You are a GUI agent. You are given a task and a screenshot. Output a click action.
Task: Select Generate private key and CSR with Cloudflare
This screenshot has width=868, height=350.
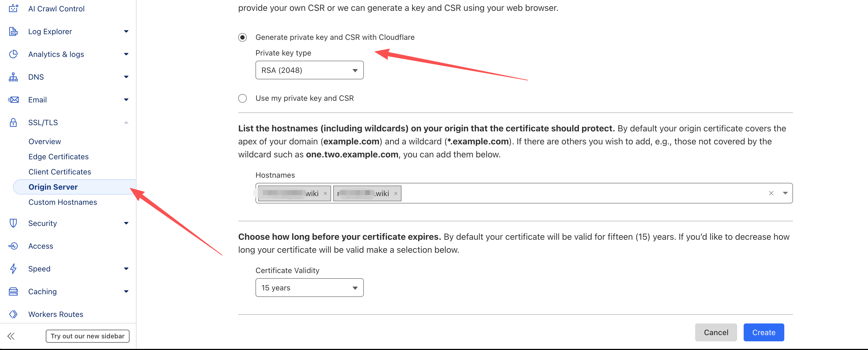(242, 37)
